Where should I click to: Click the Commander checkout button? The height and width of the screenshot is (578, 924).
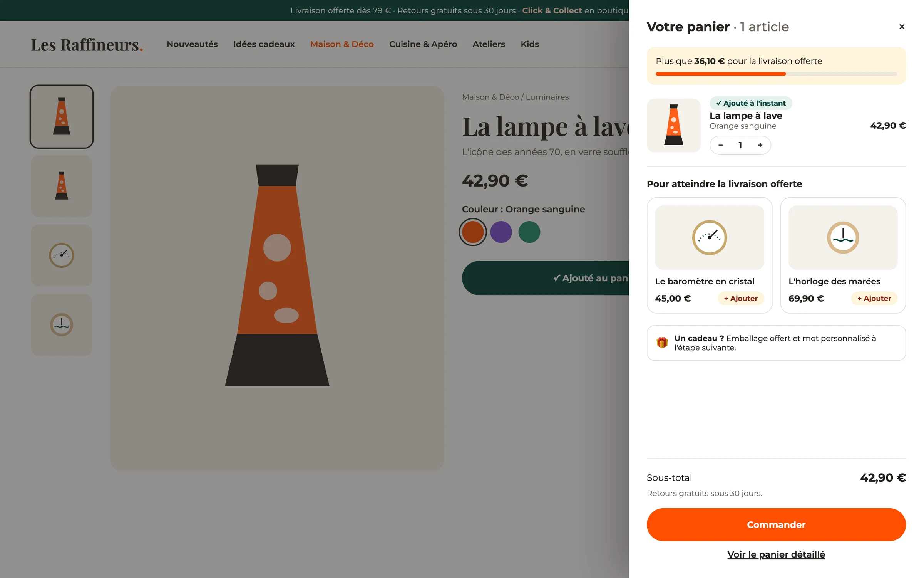coord(776,524)
